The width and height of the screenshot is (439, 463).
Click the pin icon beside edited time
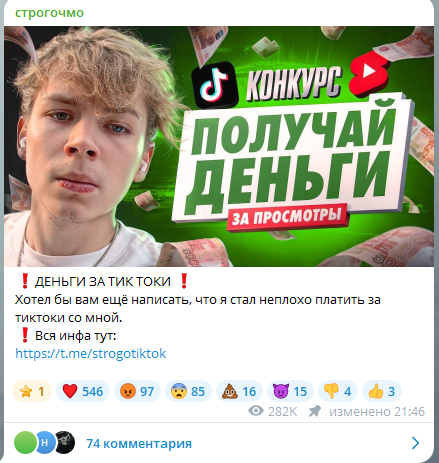tap(314, 411)
